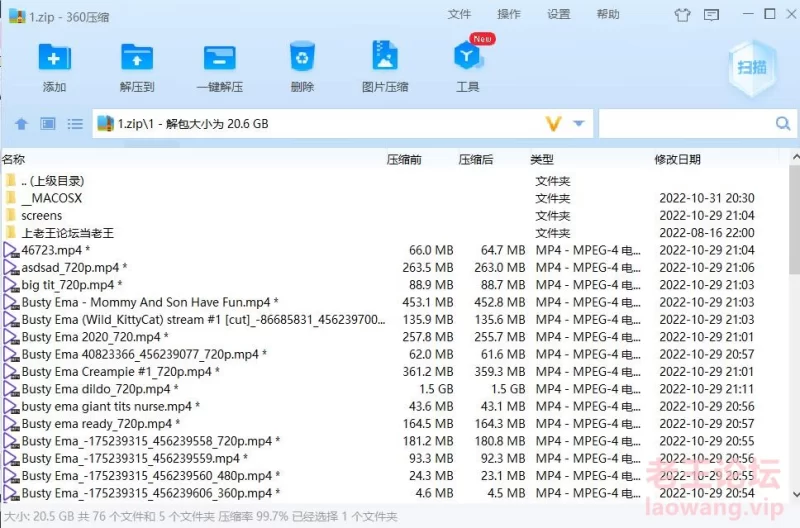Click video icon of 46723.mp4
800x528 pixels.
click(11, 250)
